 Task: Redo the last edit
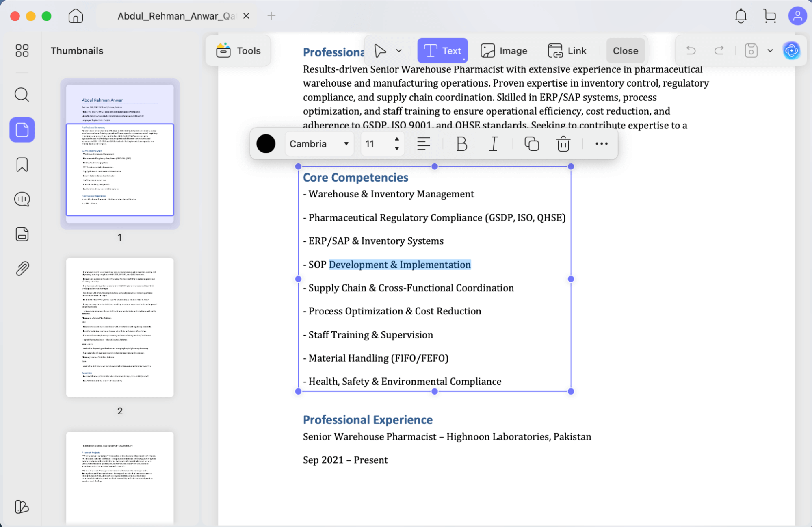pyautogui.click(x=719, y=51)
